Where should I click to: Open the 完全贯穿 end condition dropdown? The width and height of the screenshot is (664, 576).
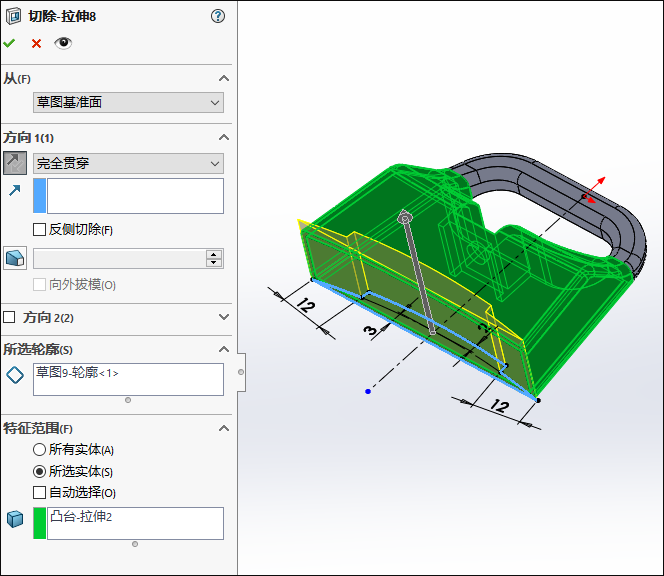[x=128, y=163]
